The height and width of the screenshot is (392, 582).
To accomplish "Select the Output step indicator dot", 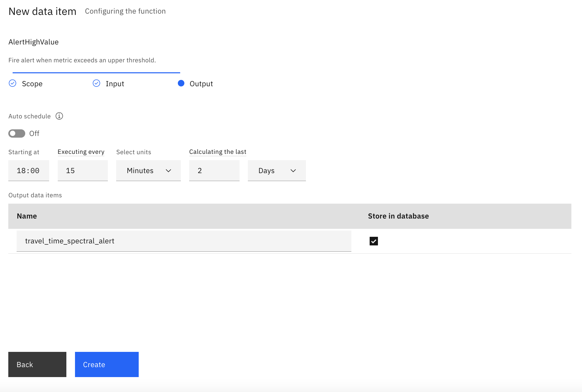I will point(181,83).
